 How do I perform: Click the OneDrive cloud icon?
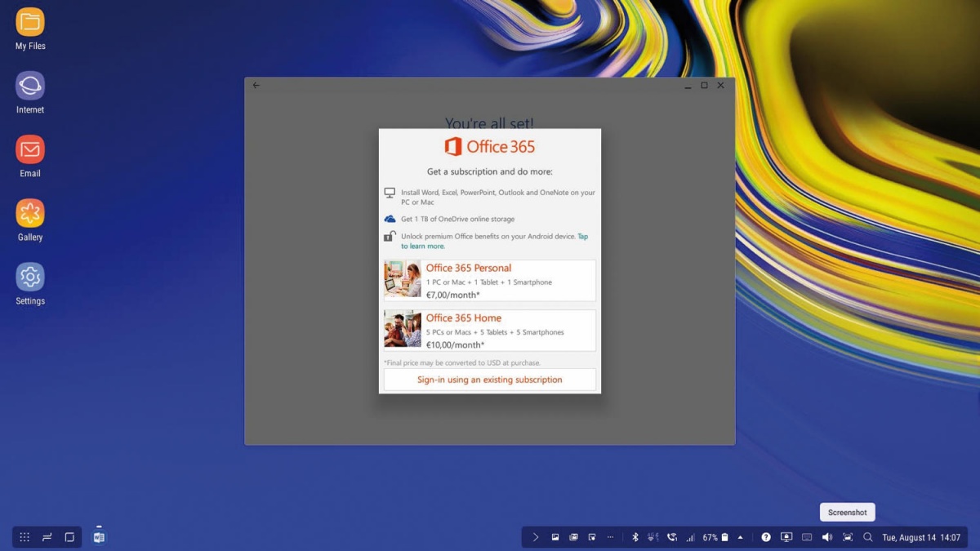(390, 219)
